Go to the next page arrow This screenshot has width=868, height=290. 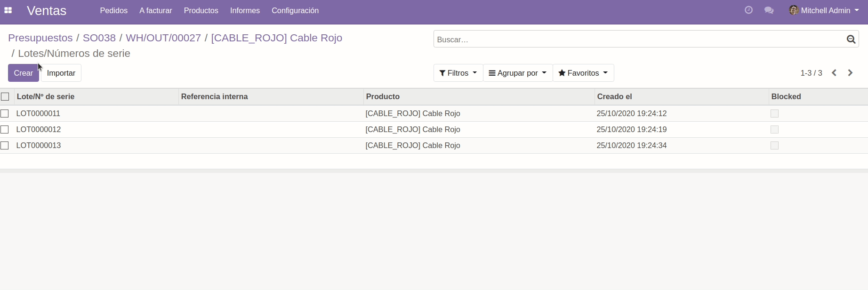[850, 73]
